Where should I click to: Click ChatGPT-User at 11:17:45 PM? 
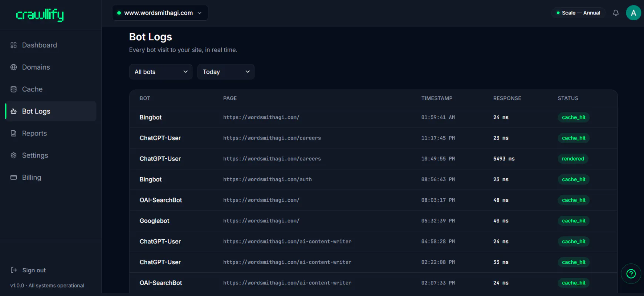point(160,138)
